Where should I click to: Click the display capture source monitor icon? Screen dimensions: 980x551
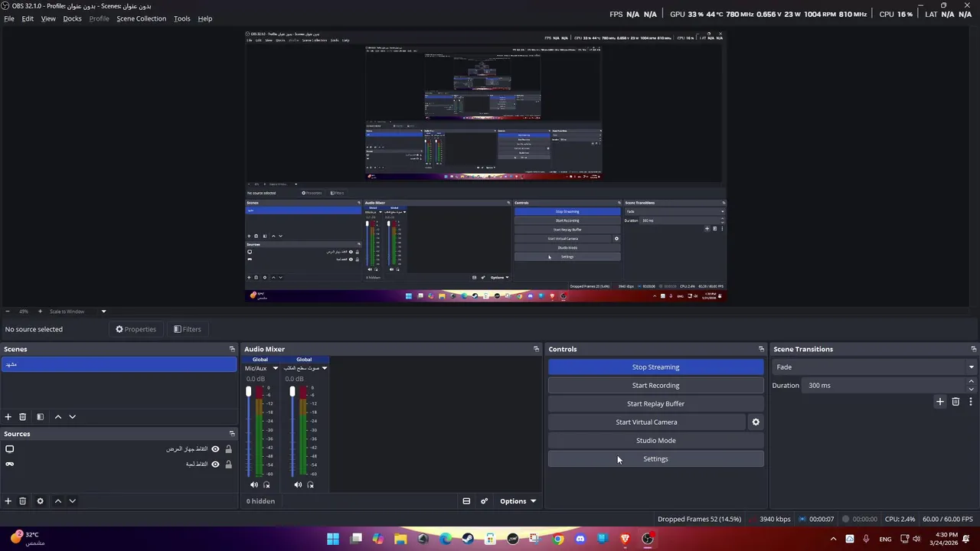coord(10,449)
